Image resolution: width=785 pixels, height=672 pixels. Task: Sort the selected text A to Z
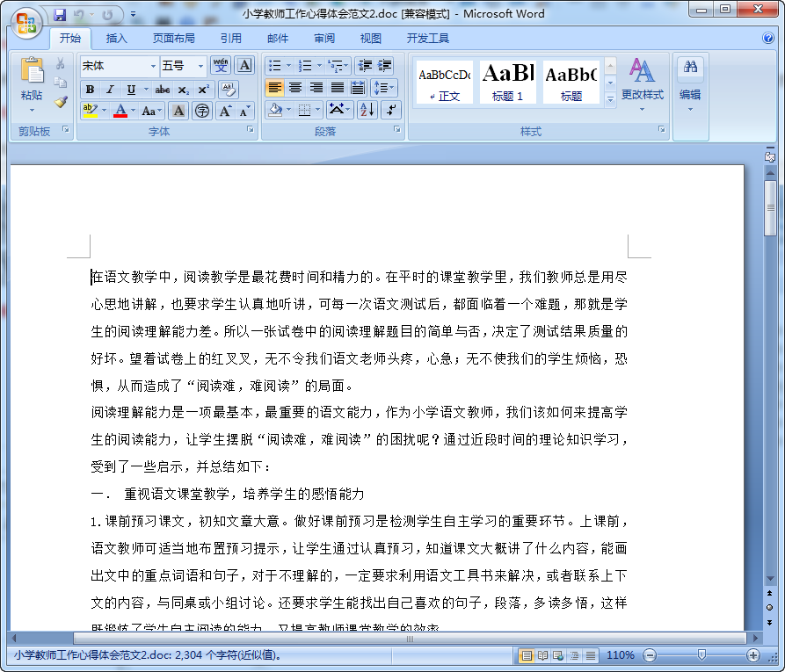click(367, 110)
